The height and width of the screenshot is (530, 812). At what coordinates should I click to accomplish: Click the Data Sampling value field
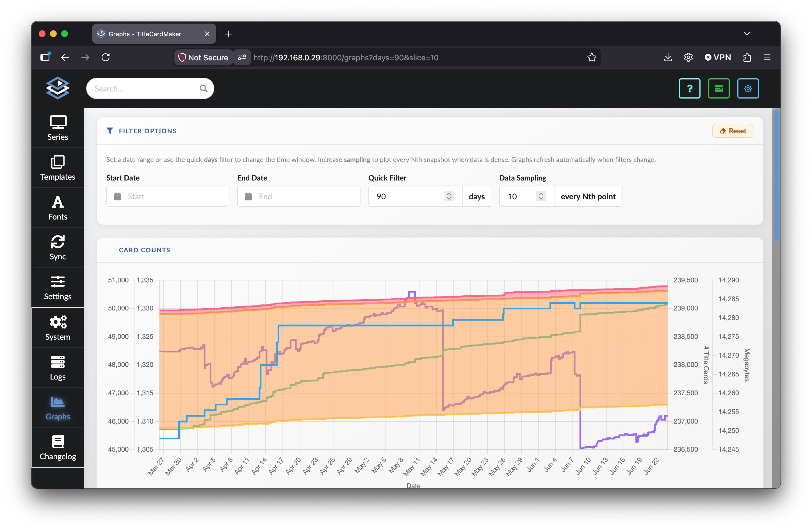(527, 197)
